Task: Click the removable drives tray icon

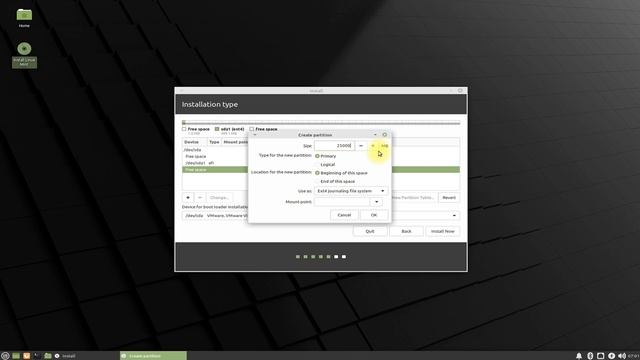Action: (600, 356)
